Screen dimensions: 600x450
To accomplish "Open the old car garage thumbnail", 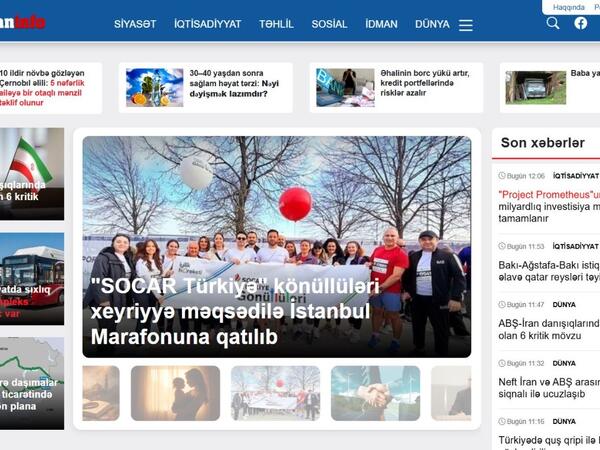I will [535, 87].
